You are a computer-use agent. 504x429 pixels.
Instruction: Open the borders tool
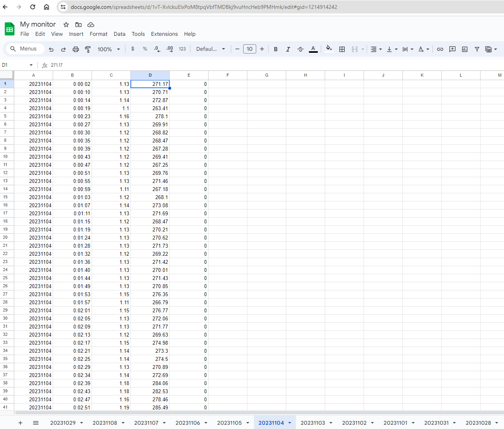(x=342, y=49)
